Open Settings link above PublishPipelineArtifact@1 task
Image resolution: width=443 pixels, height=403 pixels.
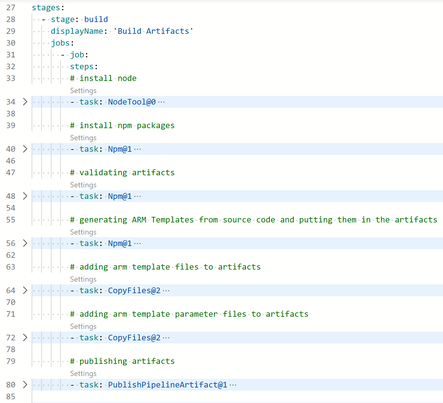(x=83, y=374)
